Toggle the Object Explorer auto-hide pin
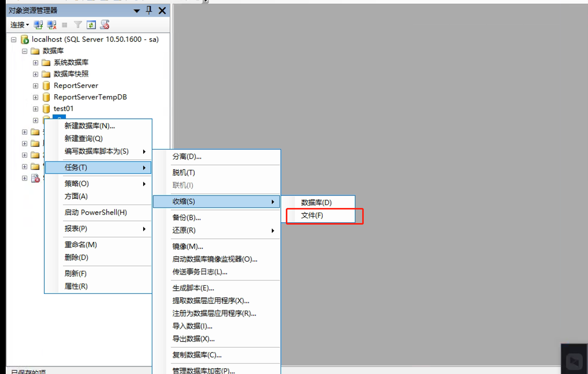This screenshot has height=374, width=588. pos(149,11)
